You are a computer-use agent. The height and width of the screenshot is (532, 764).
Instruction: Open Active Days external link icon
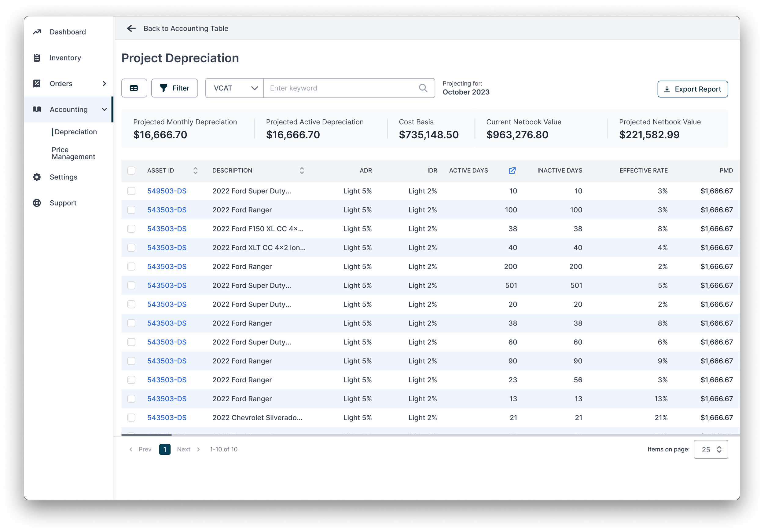[x=512, y=171]
